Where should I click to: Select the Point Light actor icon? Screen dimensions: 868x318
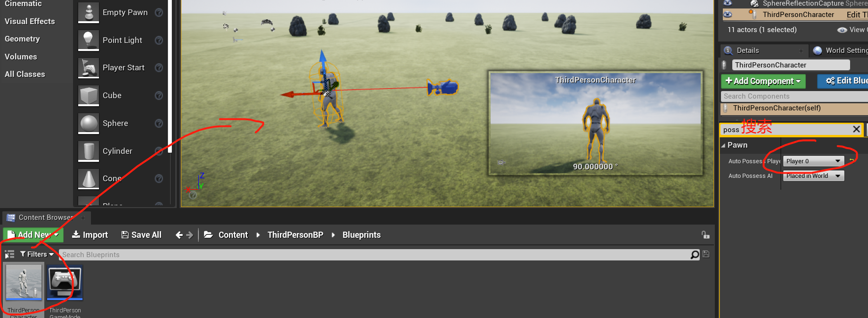tap(89, 40)
